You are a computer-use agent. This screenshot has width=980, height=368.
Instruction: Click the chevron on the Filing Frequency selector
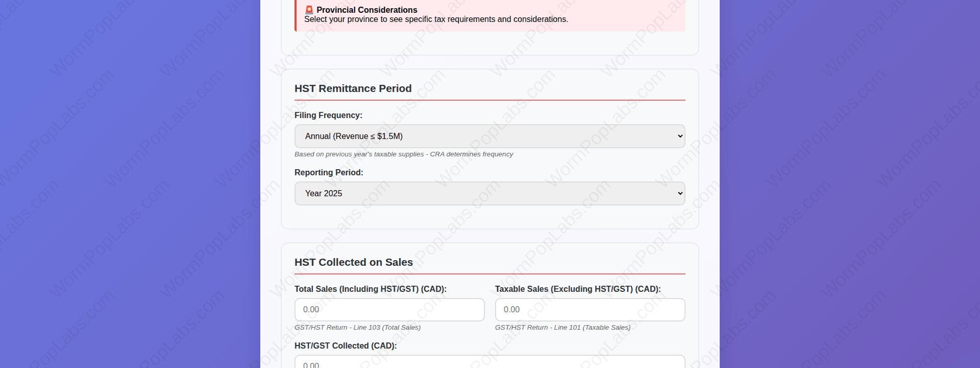click(x=679, y=136)
